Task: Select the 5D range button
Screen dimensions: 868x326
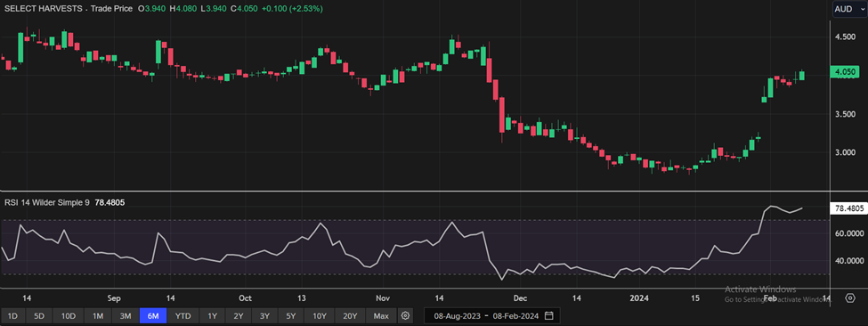Action: coord(39,316)
